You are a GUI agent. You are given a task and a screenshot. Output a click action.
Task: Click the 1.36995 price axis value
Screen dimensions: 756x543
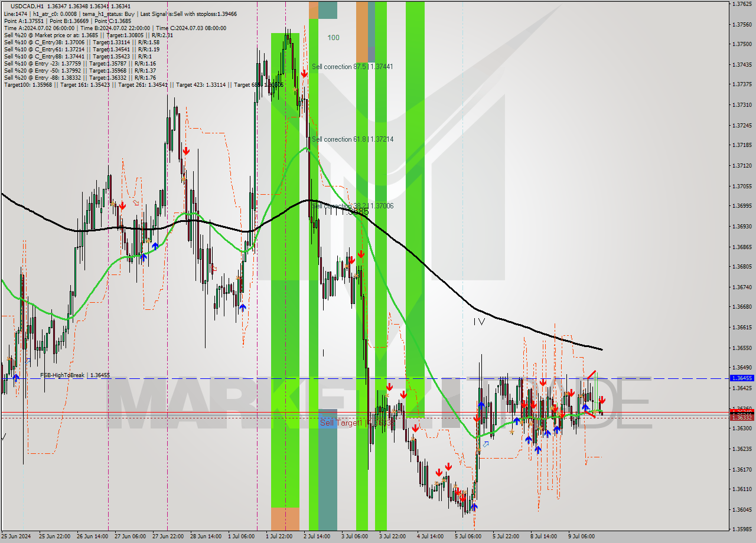pos(742,206)
